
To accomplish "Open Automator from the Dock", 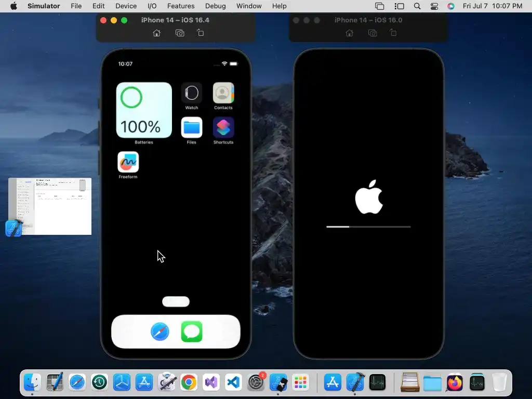I will (167, 382).
